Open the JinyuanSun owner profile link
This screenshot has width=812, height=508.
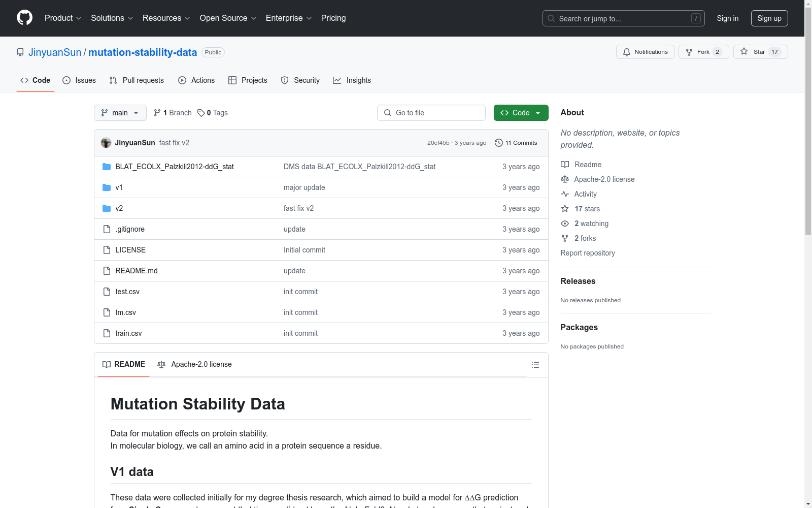[x=55, y=52]
